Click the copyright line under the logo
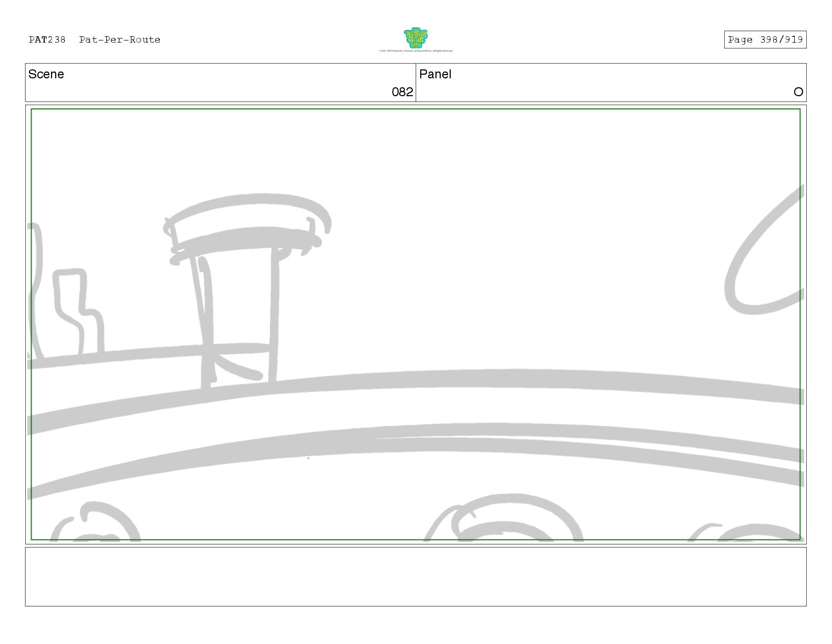Screen dimensions: 832x644 pos(415,51)
